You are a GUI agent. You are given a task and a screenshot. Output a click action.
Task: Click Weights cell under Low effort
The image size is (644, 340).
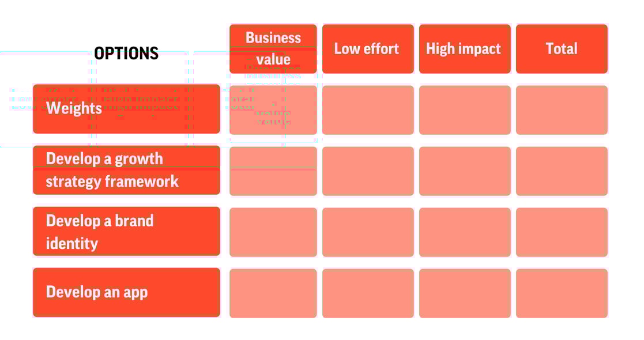click(x=368, y=110)
